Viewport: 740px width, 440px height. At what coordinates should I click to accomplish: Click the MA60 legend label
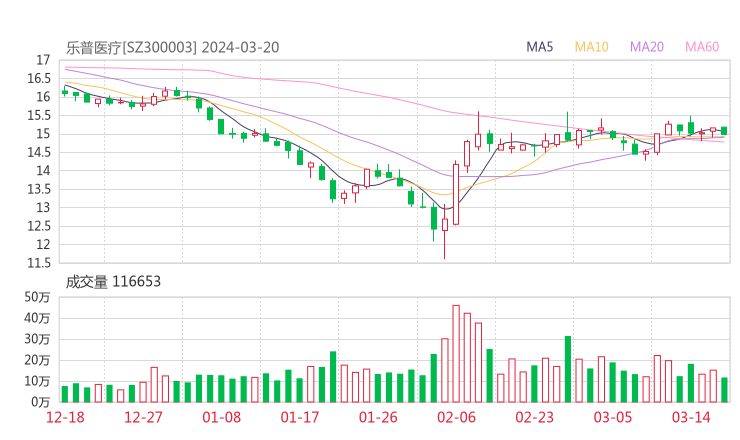[x=702, y=47]
